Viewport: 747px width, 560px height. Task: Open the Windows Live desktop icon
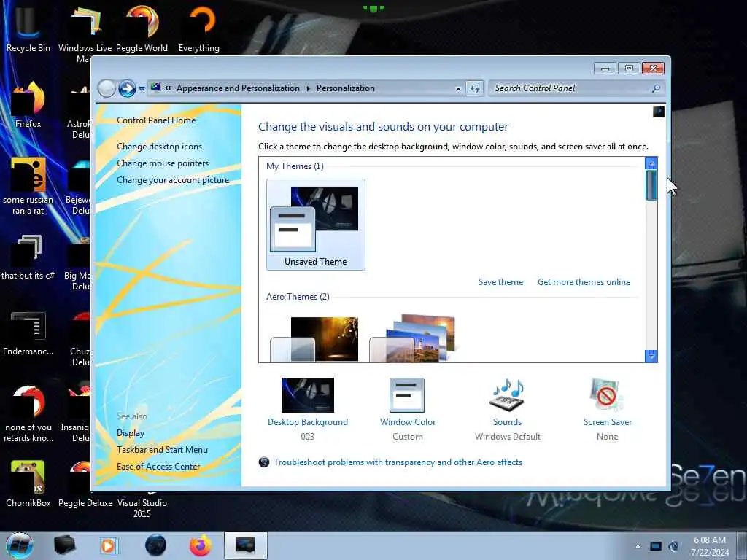(x=85, y=34)
